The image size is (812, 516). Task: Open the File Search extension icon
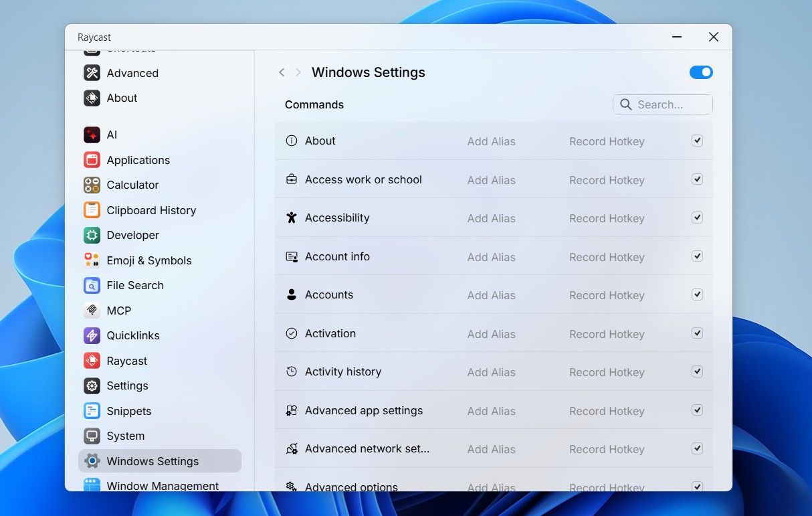pos(91,285)
